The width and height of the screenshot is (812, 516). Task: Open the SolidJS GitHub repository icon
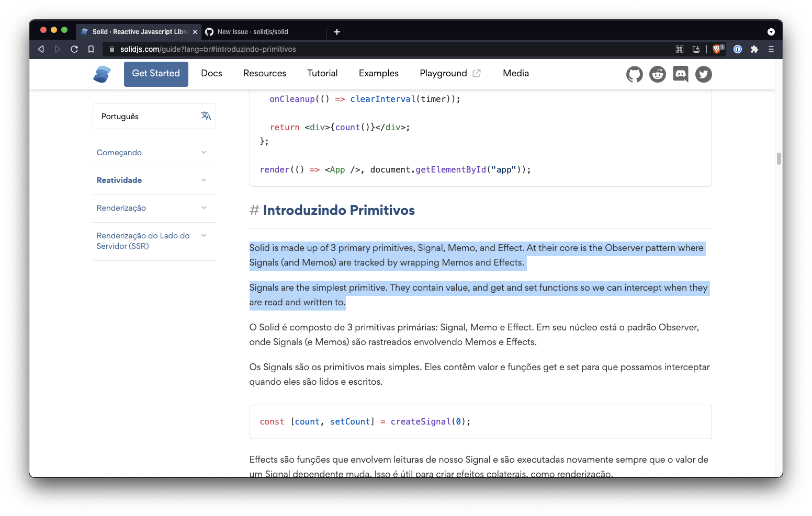(x=634, y=74)
